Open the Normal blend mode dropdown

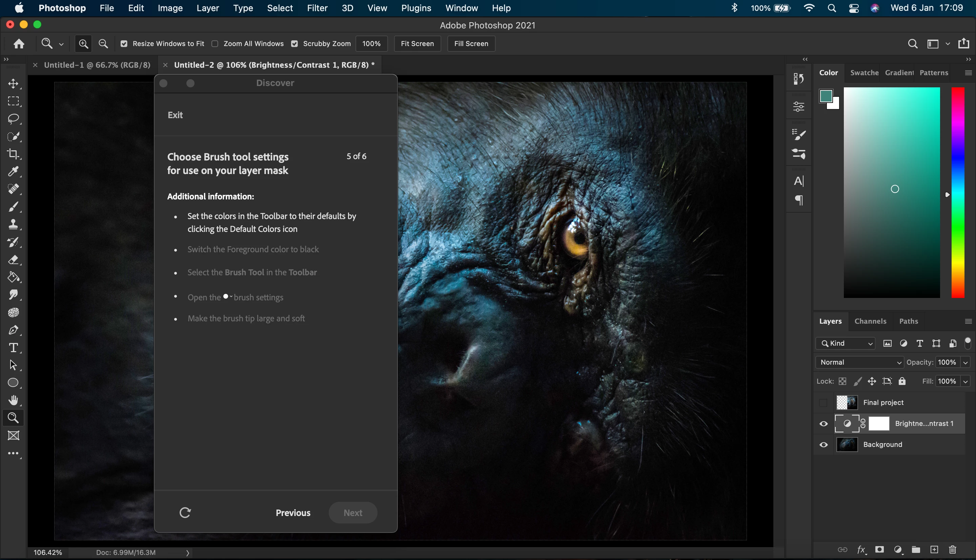(x=860, y=362)
